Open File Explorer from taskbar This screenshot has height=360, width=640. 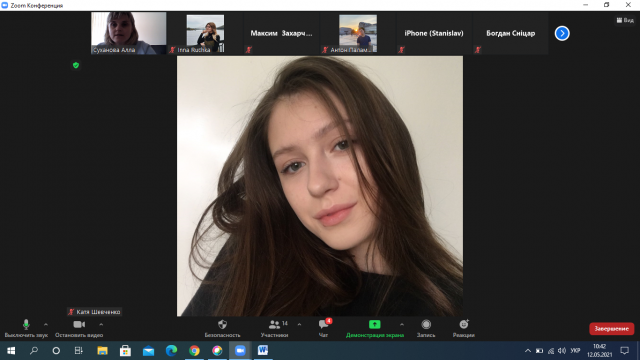[102, 351]
